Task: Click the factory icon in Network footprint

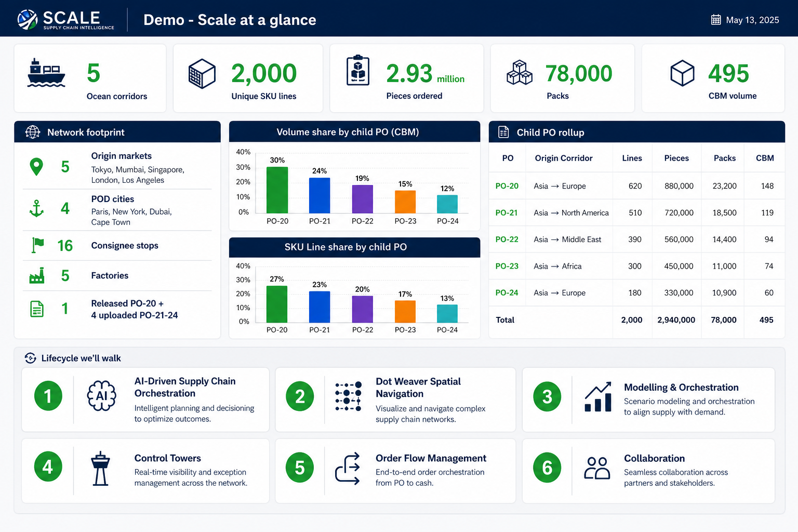Action: [37, 275]
